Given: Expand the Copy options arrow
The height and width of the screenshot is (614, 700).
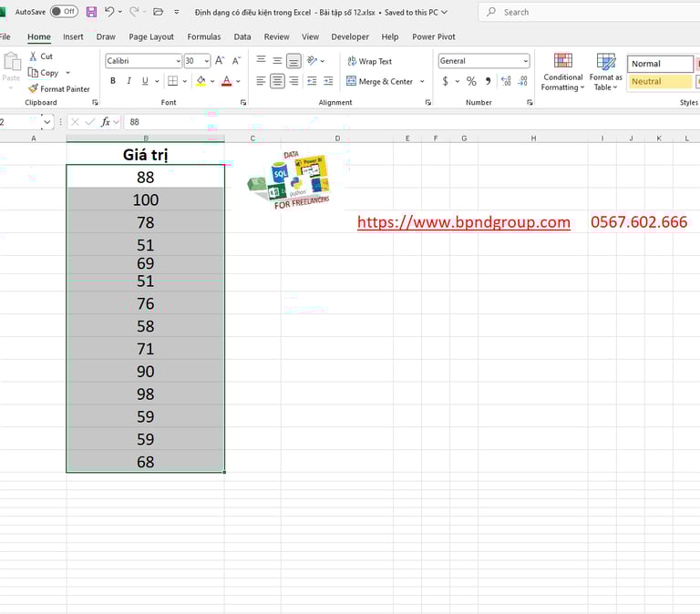Looking at the screenshot, I should pos(67,72).
